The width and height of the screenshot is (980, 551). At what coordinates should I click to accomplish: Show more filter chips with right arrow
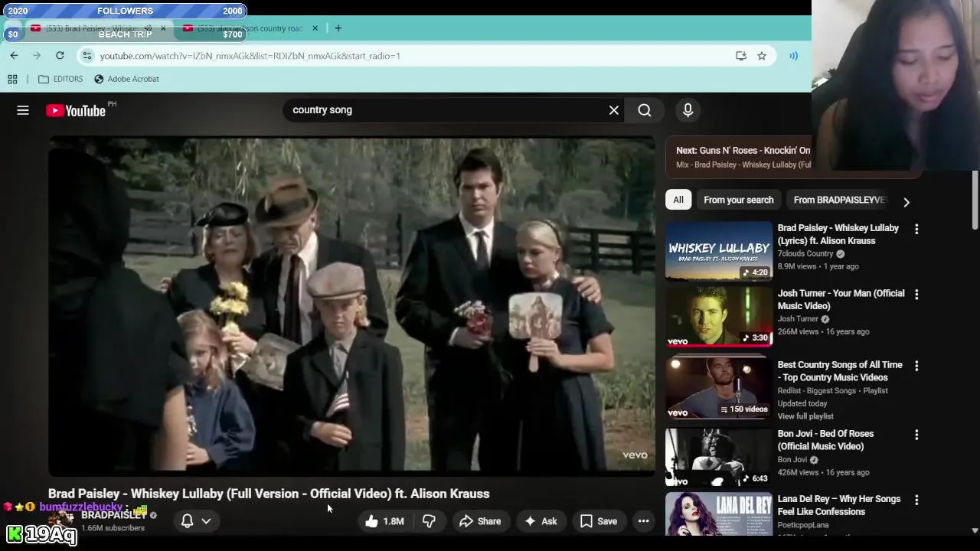click(x=906, y=202)
